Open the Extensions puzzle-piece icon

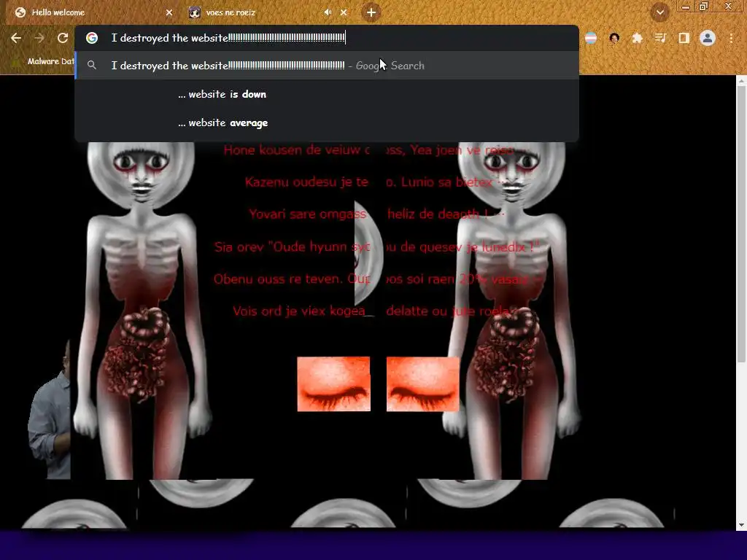click(x=637, y=38)
